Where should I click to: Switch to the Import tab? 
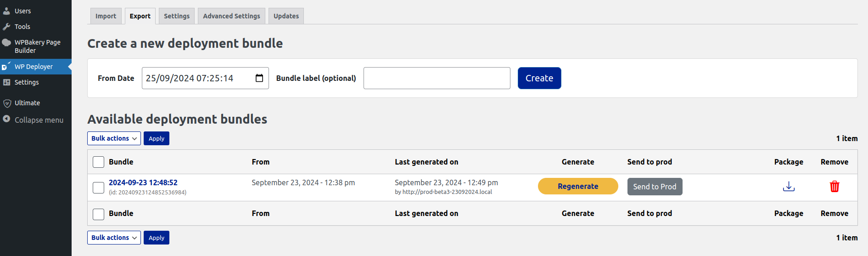[106, 16]
